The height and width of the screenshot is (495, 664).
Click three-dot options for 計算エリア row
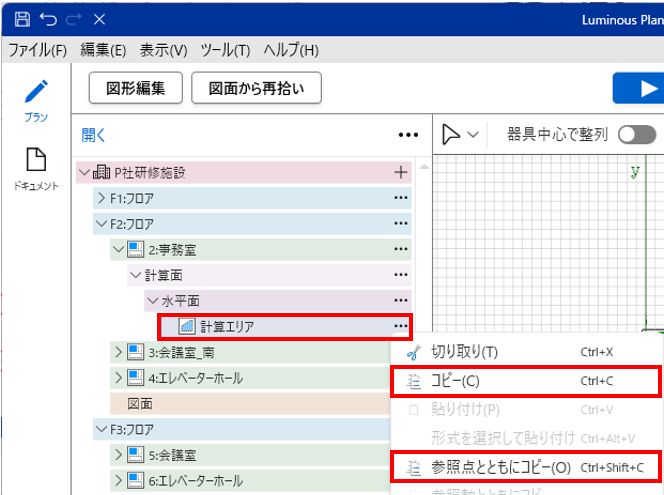tap(401, 326)
